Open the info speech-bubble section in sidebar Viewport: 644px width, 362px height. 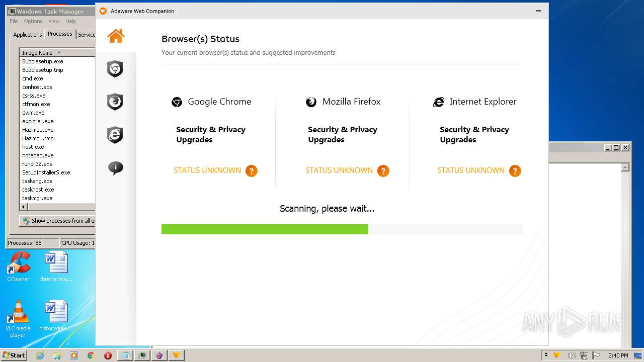[x=115, y=168]
